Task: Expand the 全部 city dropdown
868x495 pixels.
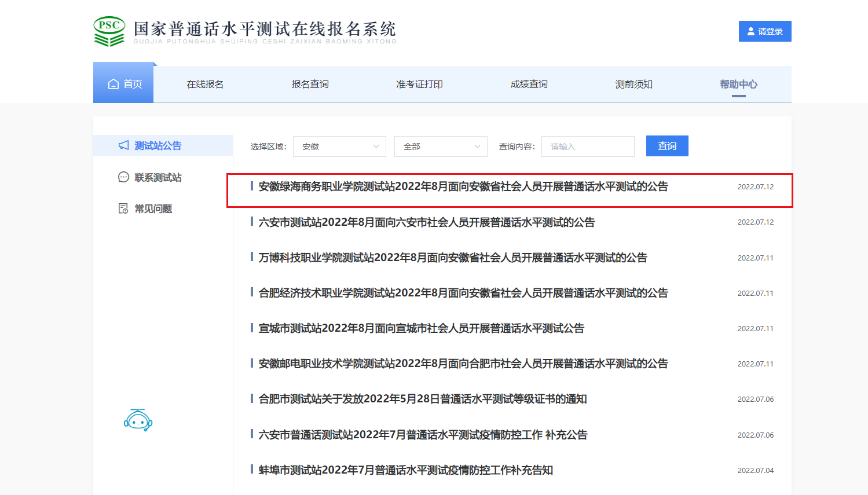Action: (x=441, y=146)
